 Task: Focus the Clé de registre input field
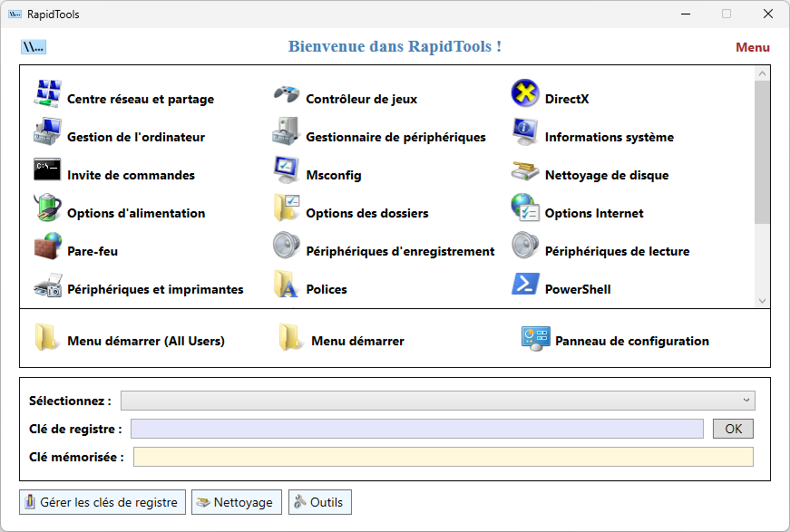click(x=417, y=429)
